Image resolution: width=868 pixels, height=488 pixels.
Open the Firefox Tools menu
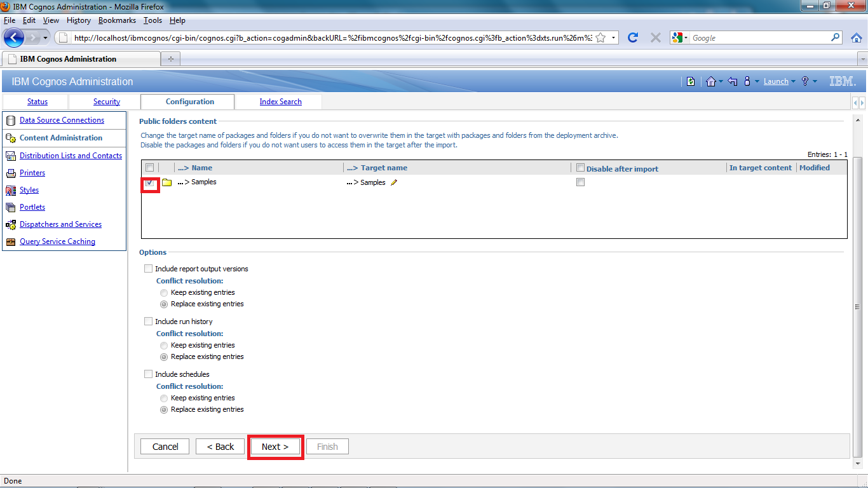(x=153, y=20)
